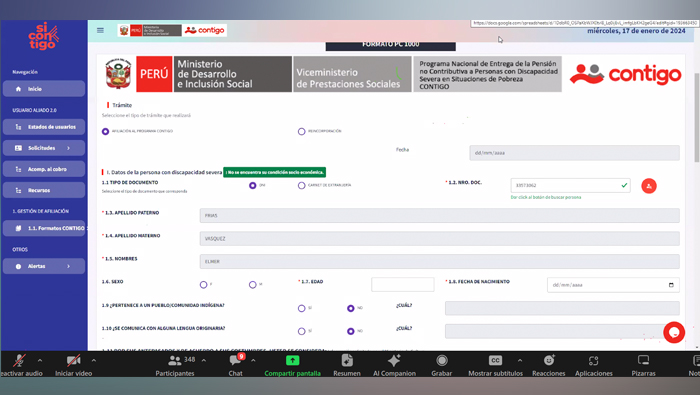
Task: Open the red chat bubble widget
Action: pos(674,332)
